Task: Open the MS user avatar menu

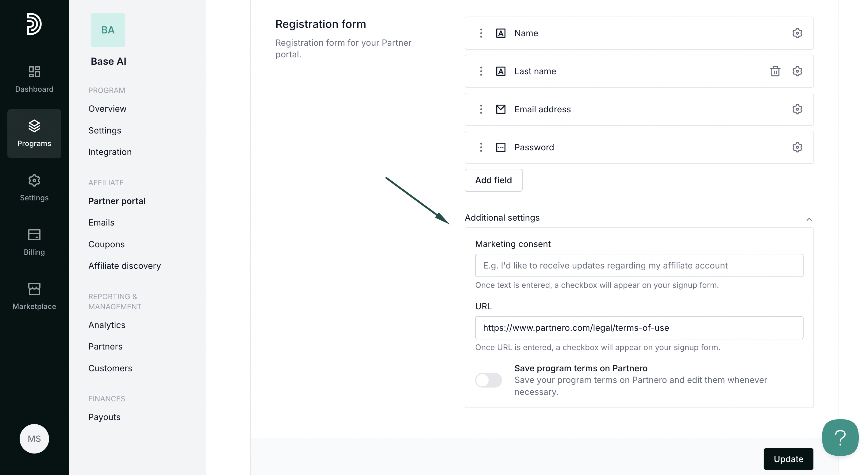Action: [x=34, y=438]
